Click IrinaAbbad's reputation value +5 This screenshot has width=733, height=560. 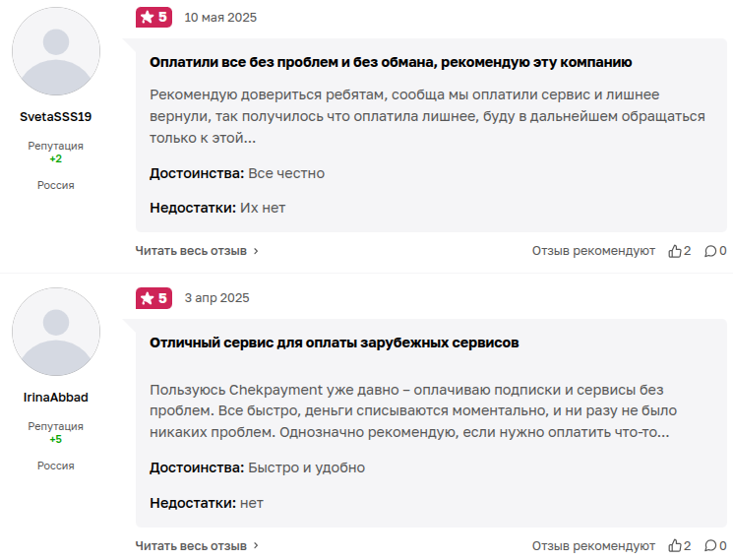pyautogui.click(x=56, y=439)
